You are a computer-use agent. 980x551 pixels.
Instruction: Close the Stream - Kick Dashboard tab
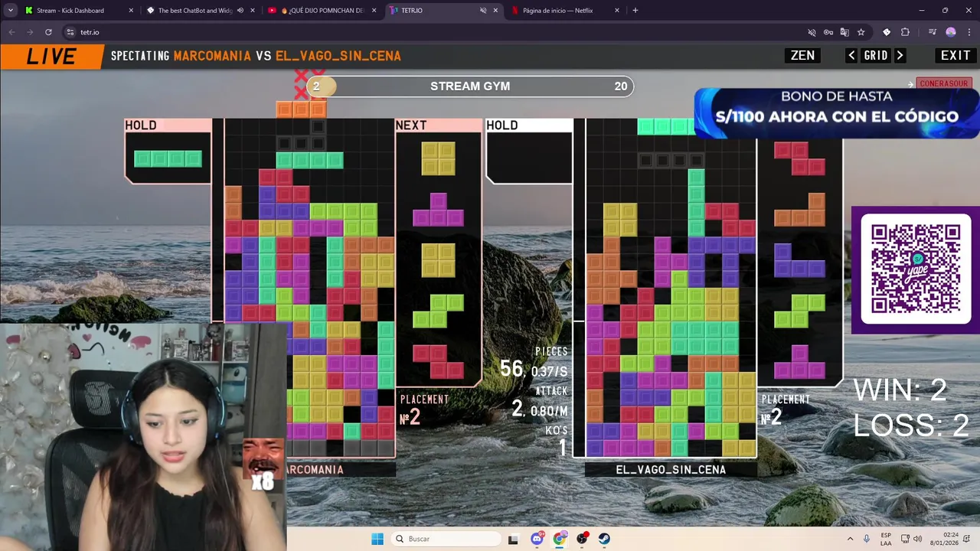131,11
